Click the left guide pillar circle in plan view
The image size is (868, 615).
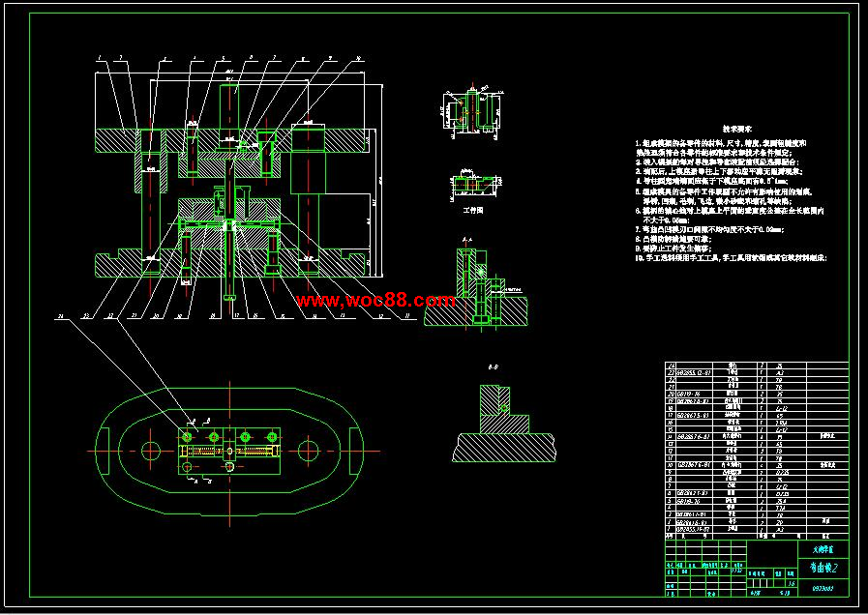(x=151, y=451)
